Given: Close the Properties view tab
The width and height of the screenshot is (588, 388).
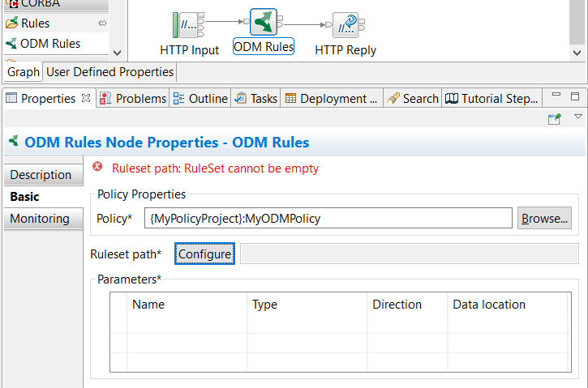Looking at the screenshot, I should click(x=86, y=98).
